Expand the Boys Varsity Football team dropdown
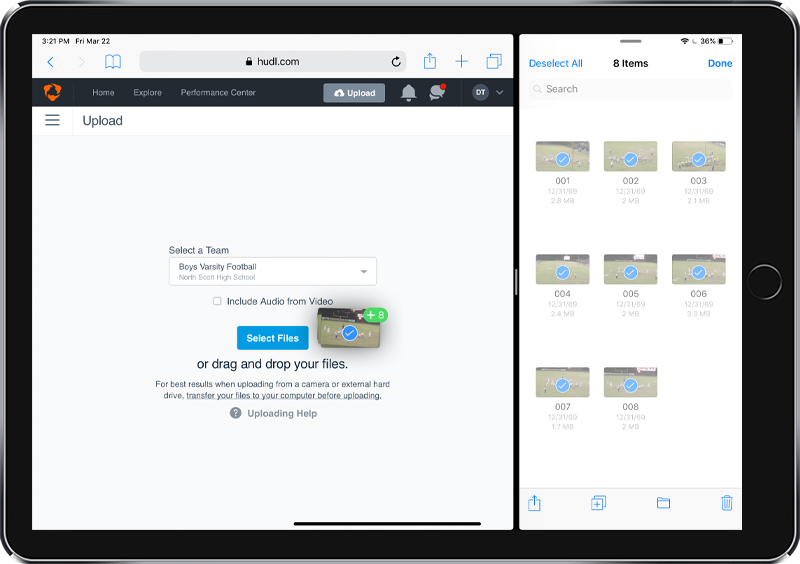Viewport: 800px width, 564px height. (x=272, y=271)
